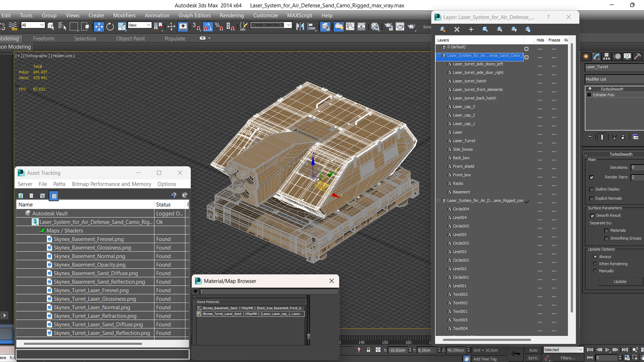
Task: Select the Always update radio button
Action: coord(595,256)
